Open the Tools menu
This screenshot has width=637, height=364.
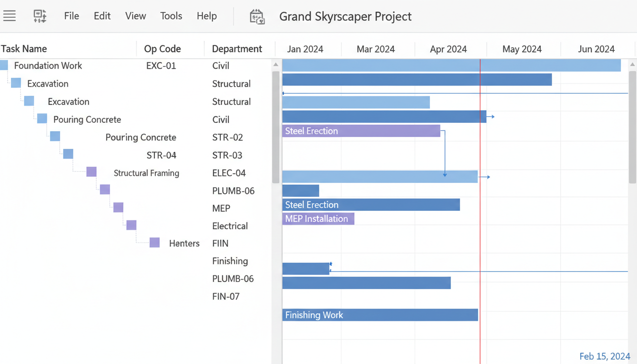coord(171,16)
